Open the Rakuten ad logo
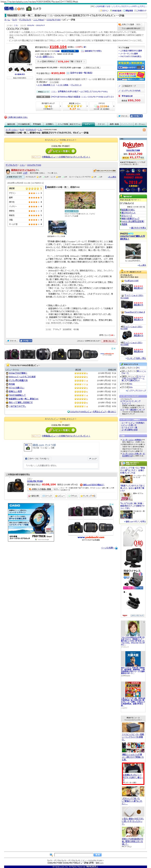Screen dimensions: 151x868 point(133,145)
